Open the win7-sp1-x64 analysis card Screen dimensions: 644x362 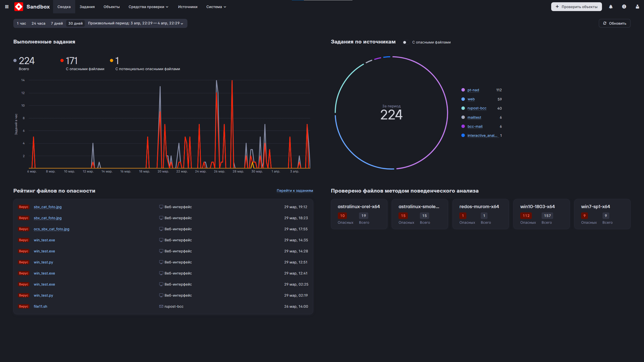[x=602, y=214]
